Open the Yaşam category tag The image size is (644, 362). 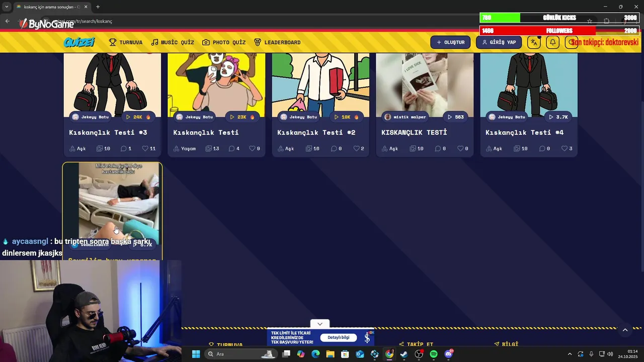185,148
